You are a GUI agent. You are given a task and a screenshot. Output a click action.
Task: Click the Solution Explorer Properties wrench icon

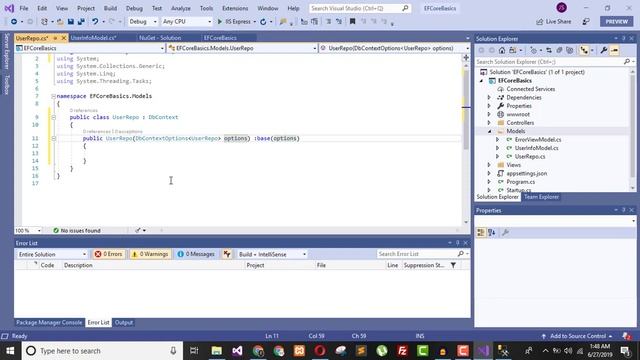(x=604, y=50)
